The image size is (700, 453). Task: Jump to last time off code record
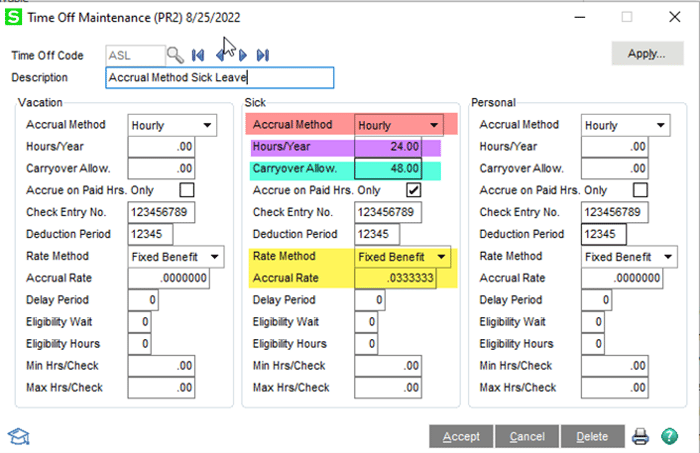(263, 55)
